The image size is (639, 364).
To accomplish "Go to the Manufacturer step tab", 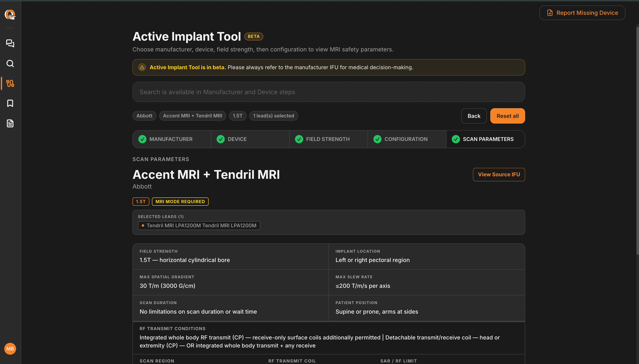I will coord(172,139).
